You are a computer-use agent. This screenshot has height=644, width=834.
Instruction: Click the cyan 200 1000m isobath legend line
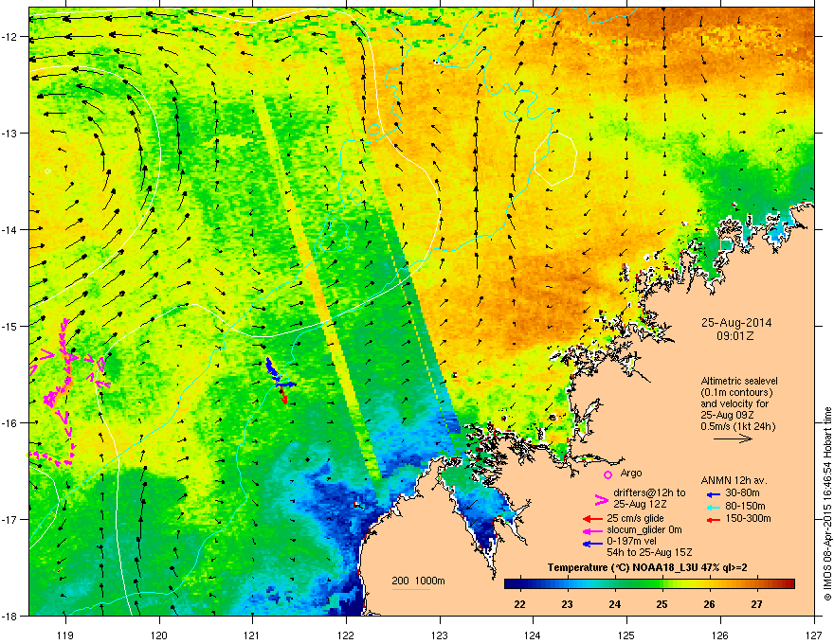410,589
